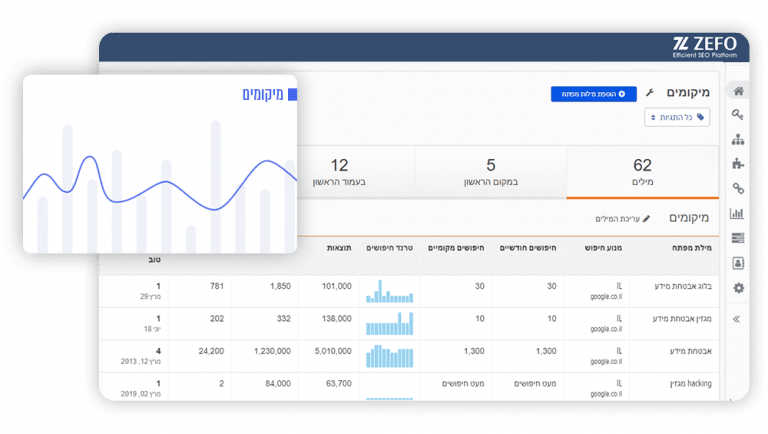768x434 pixels.
Task: Open the sitemap hierarchy icon
Action: [738, 139]
